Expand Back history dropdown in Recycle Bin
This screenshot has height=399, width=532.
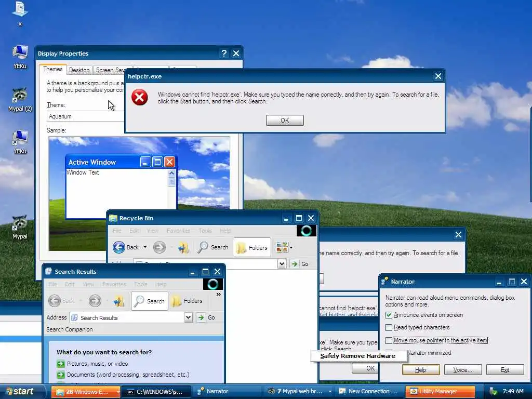(x=145, y=247)
